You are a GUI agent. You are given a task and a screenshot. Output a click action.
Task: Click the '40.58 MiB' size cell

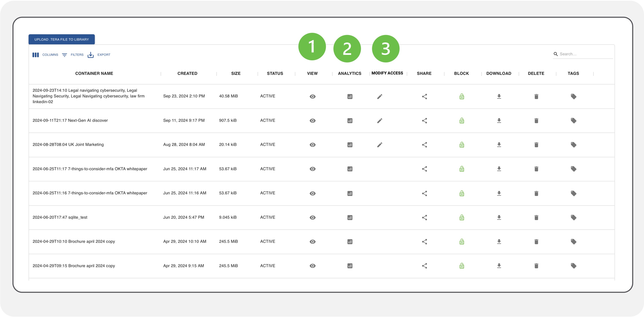pyautogui.click(x=229, y=96)
